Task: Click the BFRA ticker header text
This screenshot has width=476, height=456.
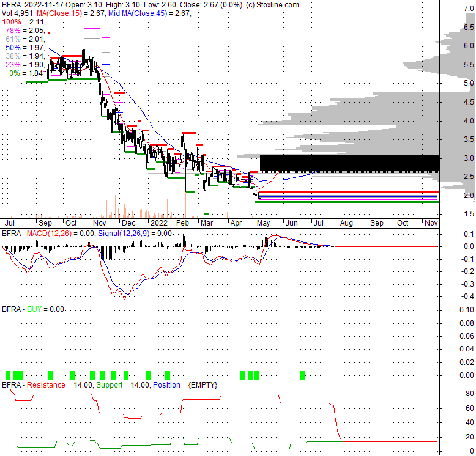Action: pos(12,5)
